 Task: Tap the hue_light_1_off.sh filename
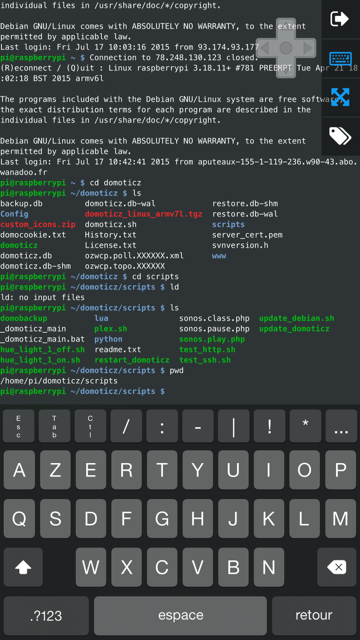point(42,349)
